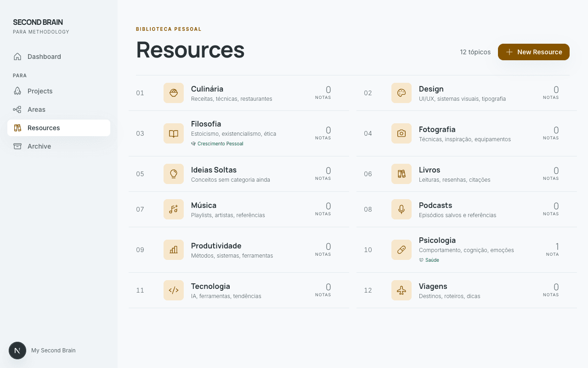Click row number 07 beside Música
This screenshot has height=368, width=588.
140,209
